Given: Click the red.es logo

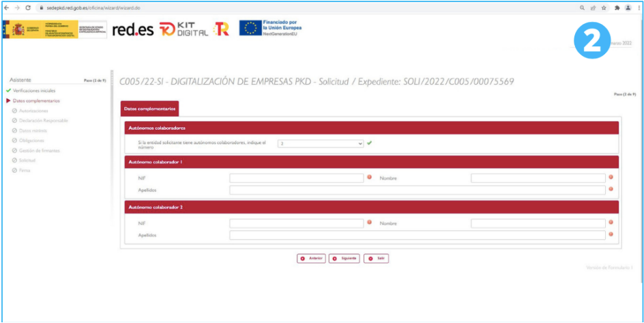Looking at the screenshot, I should pos(132,29).
